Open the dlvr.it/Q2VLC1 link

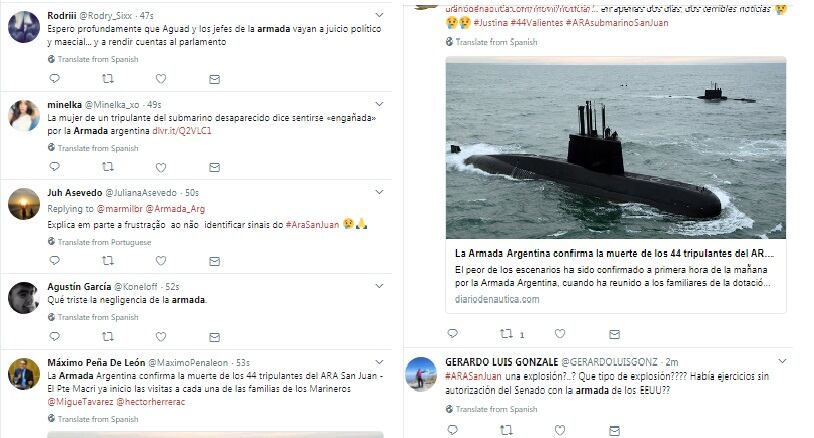[182, 131]
